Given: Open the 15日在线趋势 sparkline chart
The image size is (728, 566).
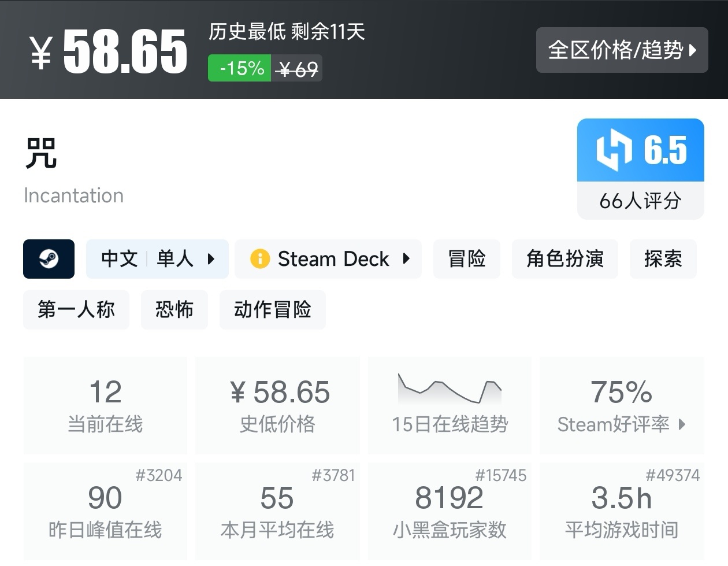Looking at the screenshot, I should click(x=450, y=389).
